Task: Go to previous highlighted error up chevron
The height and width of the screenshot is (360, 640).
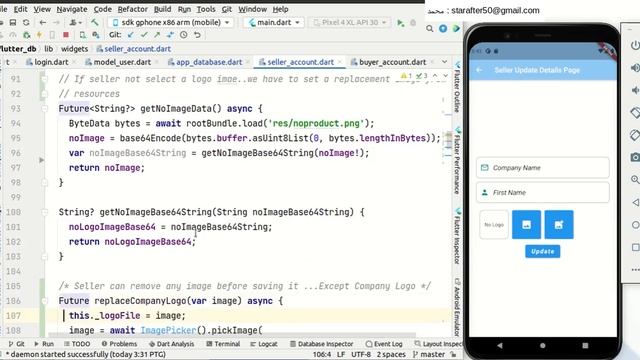Action: [x=435, y=76]
